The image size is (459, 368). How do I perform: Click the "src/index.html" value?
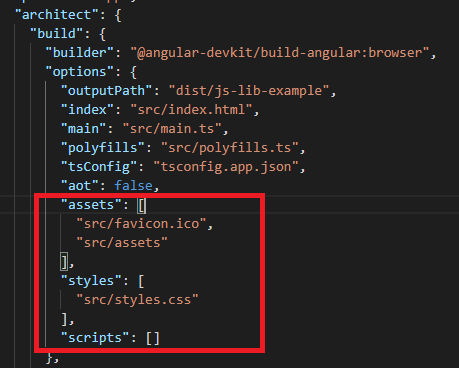[x=191, y=110]
